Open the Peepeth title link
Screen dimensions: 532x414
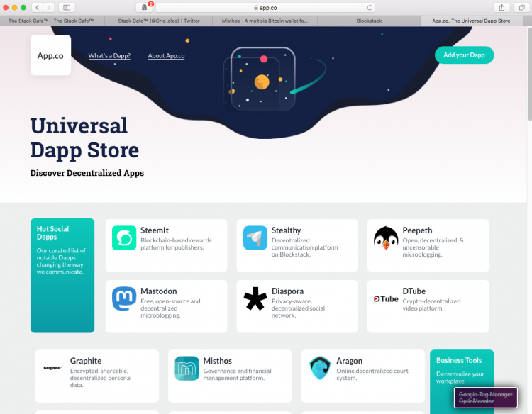pos(417,230)
